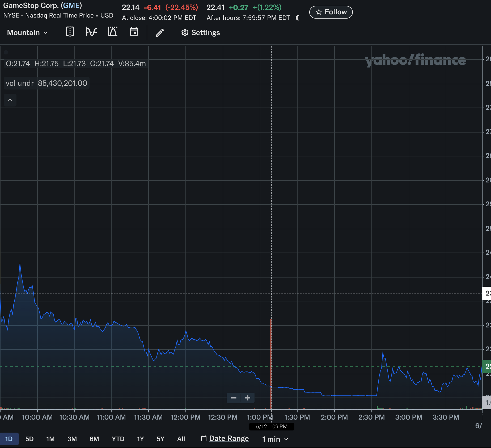The image size is (491, 448).
Task: Click the 10:00 AM time axis label
Action: [x=37, y=417]
